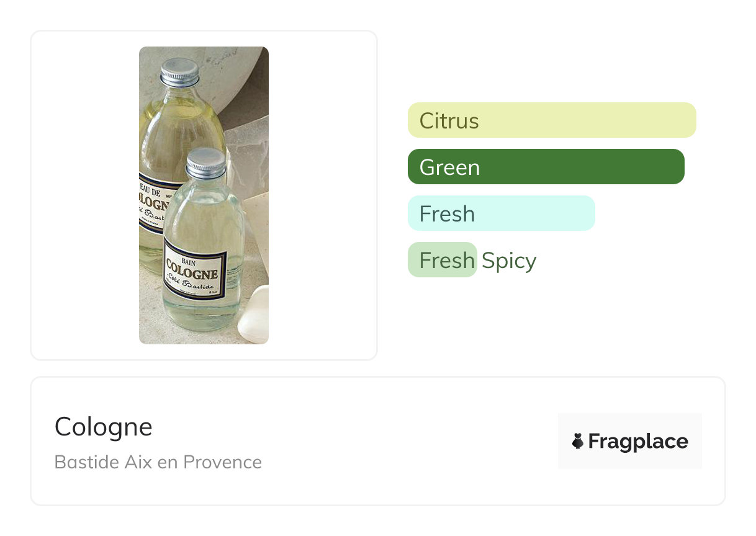Open the Cologne product title
The image size is (756, 536).
tap(103, 427)
